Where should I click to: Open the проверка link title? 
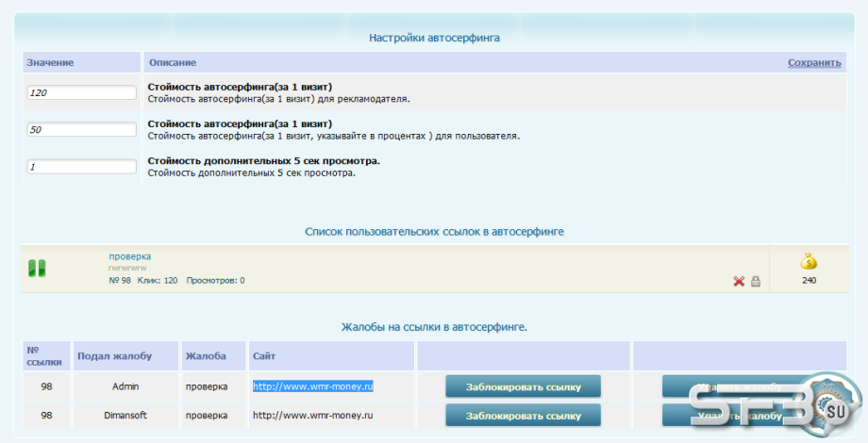[x=129, y=256]
